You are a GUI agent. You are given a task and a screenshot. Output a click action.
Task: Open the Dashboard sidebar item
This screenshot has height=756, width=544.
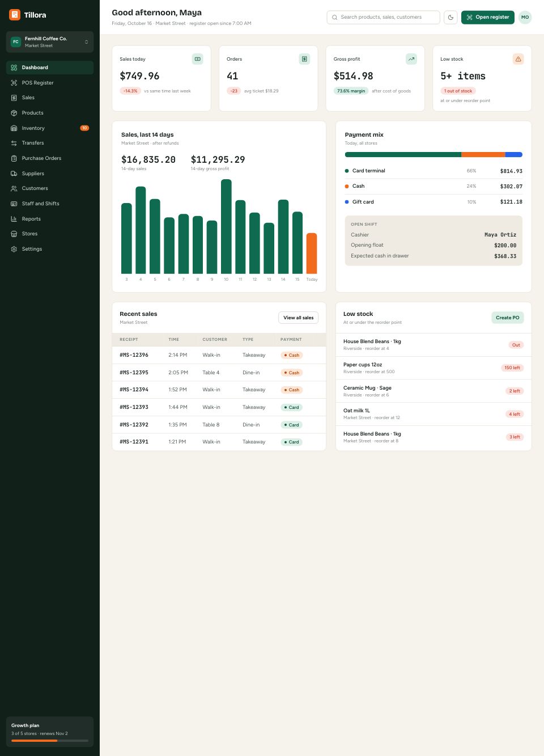[50, 67]
